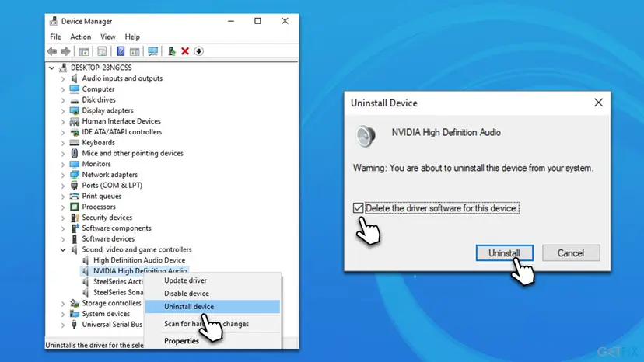Screen dimensions: 644x362
Task: Click the Back arrow toolbar icon
Action: 52,51
